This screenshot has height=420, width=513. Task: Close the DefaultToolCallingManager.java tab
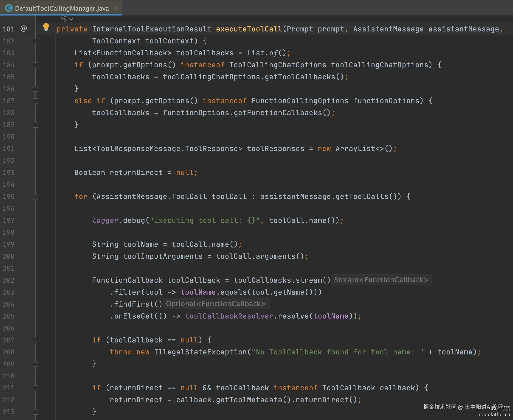116,8
